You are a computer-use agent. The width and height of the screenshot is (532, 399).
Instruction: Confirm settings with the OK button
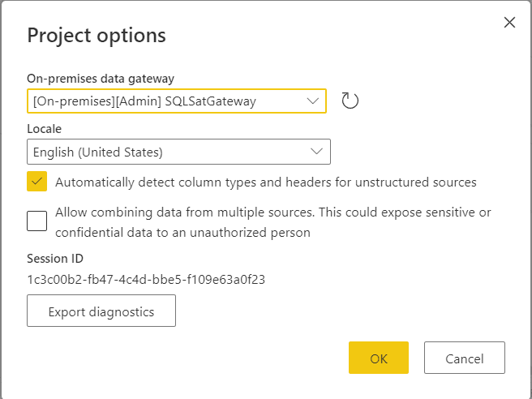(379, 358)
